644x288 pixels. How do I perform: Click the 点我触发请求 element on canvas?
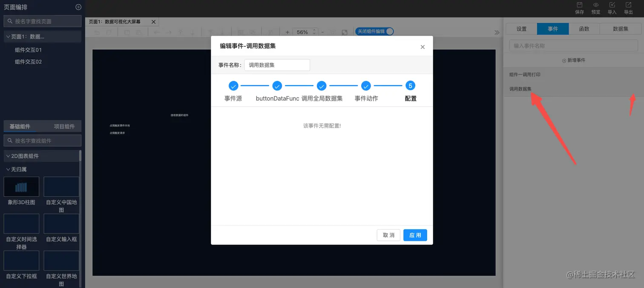coord(117,133)
